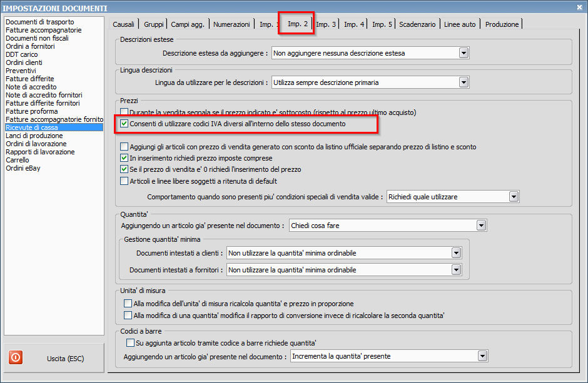Open 'Documenti intestati a fornitori' dropdown
Screen dimensions: 588x383
tap(457, 269)
